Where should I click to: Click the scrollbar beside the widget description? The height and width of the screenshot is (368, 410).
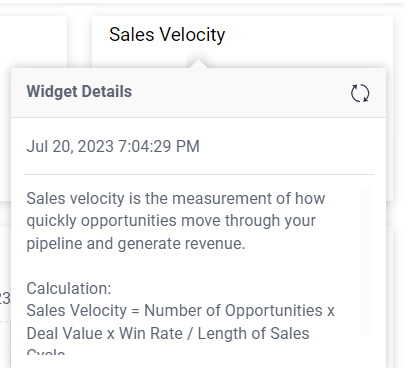click(366, 261)
